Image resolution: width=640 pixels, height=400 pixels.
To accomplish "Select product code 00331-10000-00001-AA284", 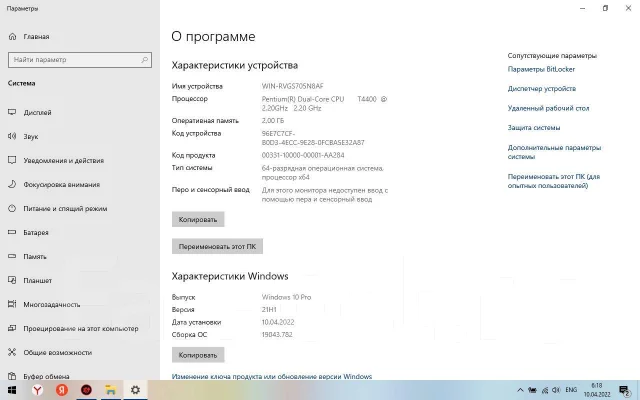I will (x=303, y=155).
